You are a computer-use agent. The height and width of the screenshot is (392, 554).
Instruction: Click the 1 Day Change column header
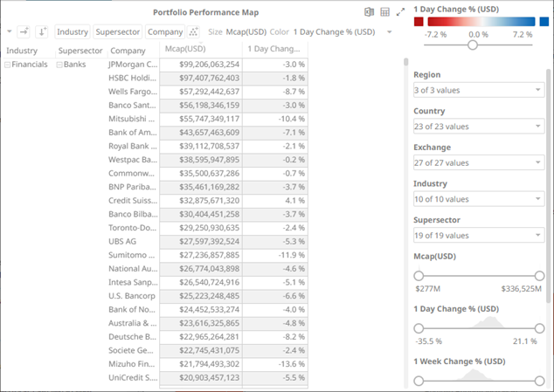[x=274, y=50]
